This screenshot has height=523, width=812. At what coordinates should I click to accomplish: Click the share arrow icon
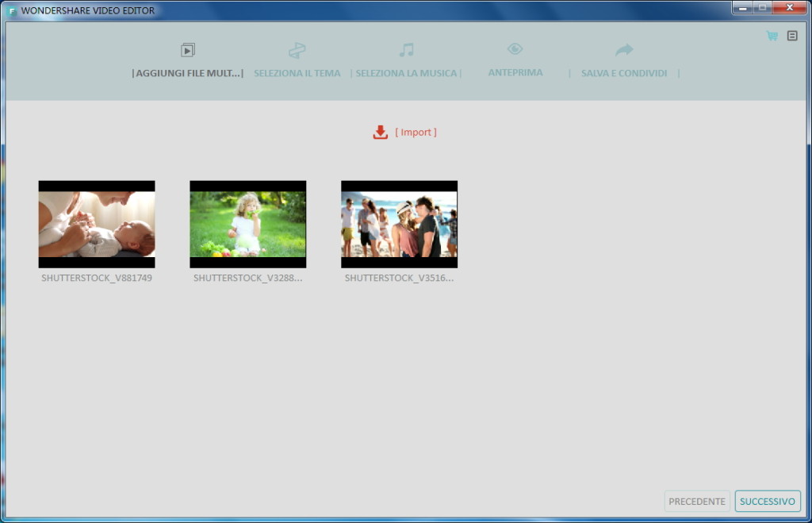pyautogui.click(x=624, y=50)
